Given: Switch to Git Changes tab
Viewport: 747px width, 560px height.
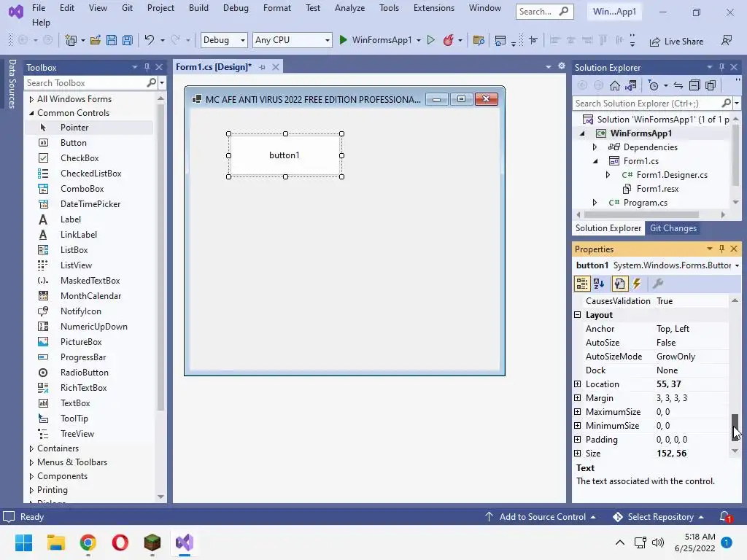Looking at the screenshot, I should 673,228.
